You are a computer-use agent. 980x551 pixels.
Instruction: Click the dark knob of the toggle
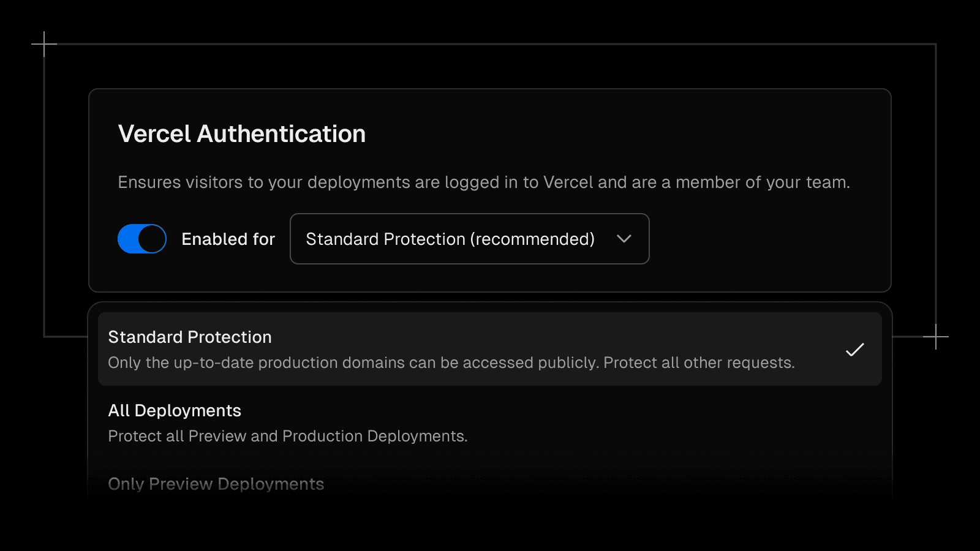tap(152, 239)
